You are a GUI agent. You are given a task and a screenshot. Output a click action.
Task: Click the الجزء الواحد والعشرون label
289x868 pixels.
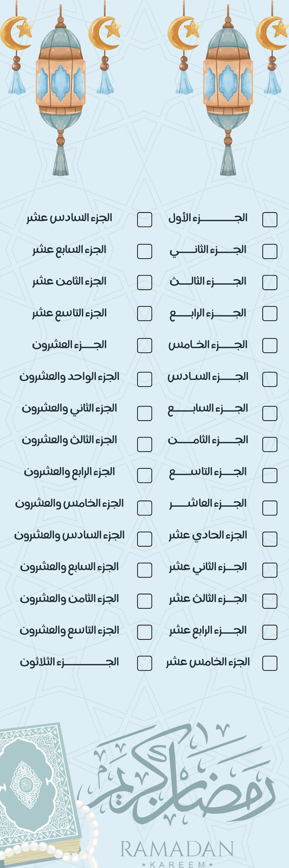click(x=69, y=376)
